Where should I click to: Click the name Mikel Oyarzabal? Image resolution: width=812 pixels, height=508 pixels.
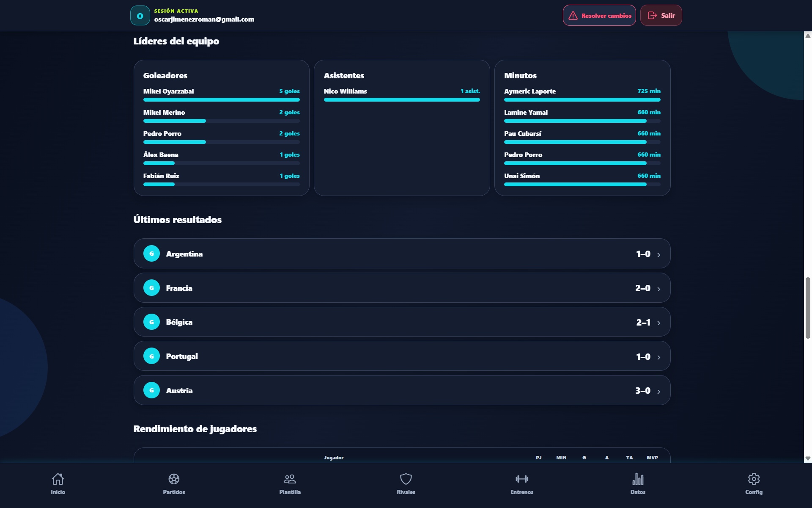(x=168, y=91)
